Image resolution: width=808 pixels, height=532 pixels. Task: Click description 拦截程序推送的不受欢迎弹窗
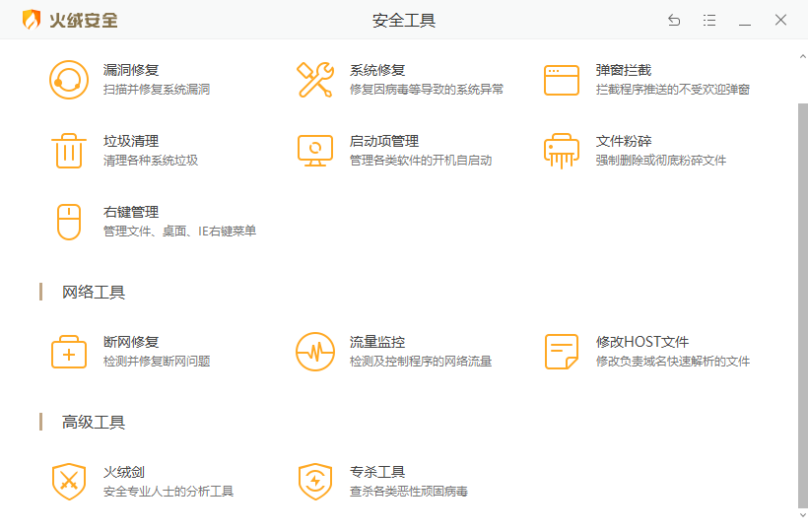(673, 90)
